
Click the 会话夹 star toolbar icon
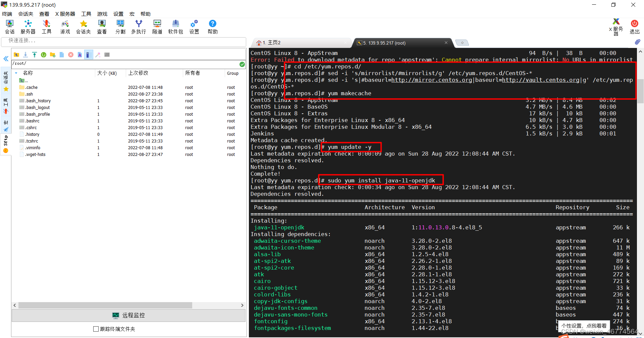(x=83, y=27)
